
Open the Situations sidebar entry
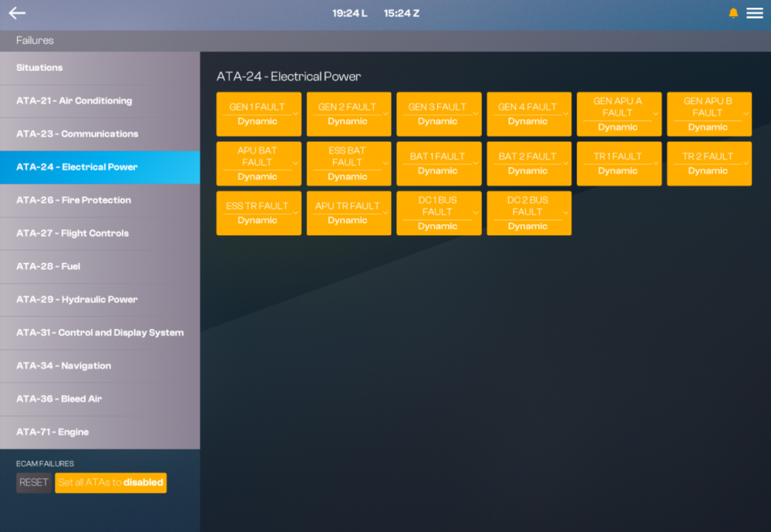point(99,68)
